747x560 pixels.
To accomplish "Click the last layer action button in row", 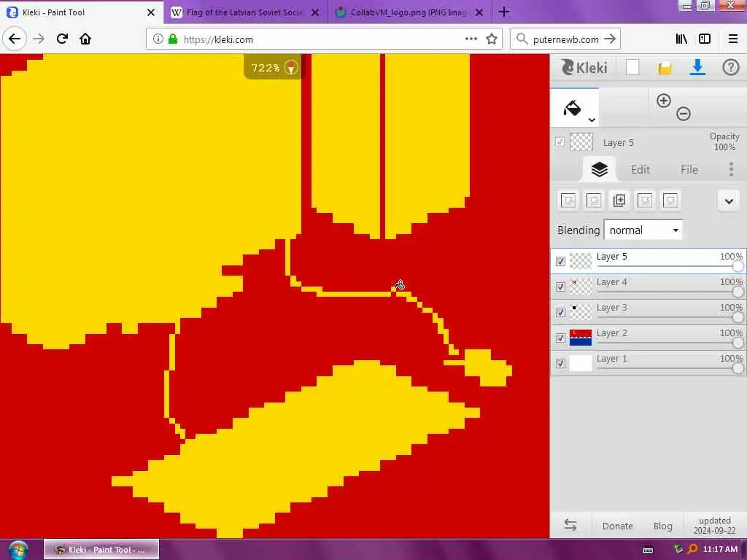I will point(670,201).
